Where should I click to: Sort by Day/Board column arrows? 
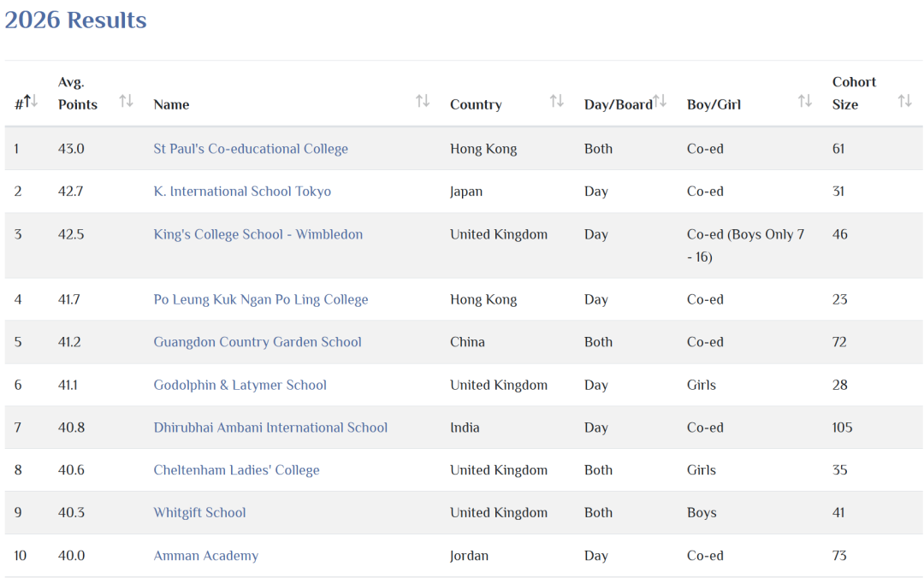[x=660, y=101]
